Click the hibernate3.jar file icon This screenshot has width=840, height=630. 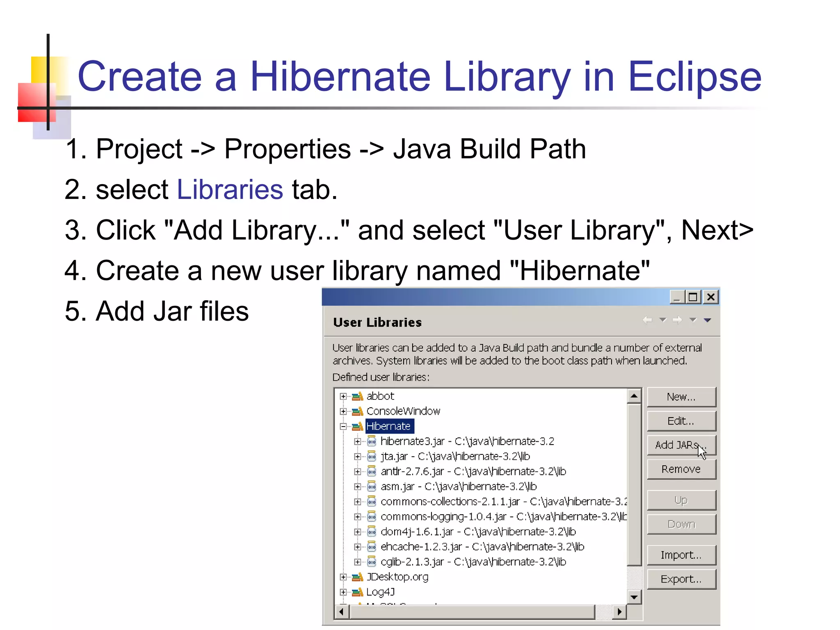(x=372, y=441)
